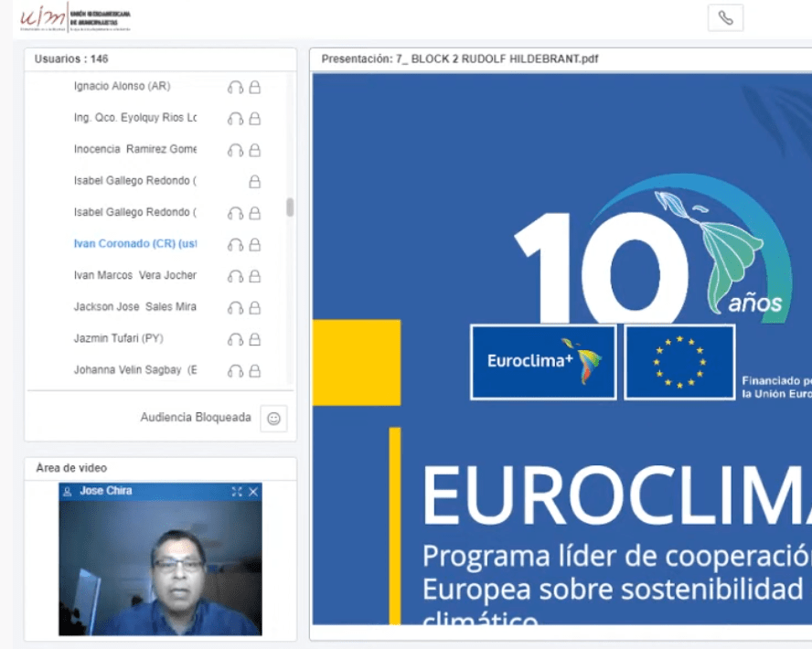Click headphones icon on an Isabel Gallego Redondo row
The image size is (812, 649).
[235, 214]
